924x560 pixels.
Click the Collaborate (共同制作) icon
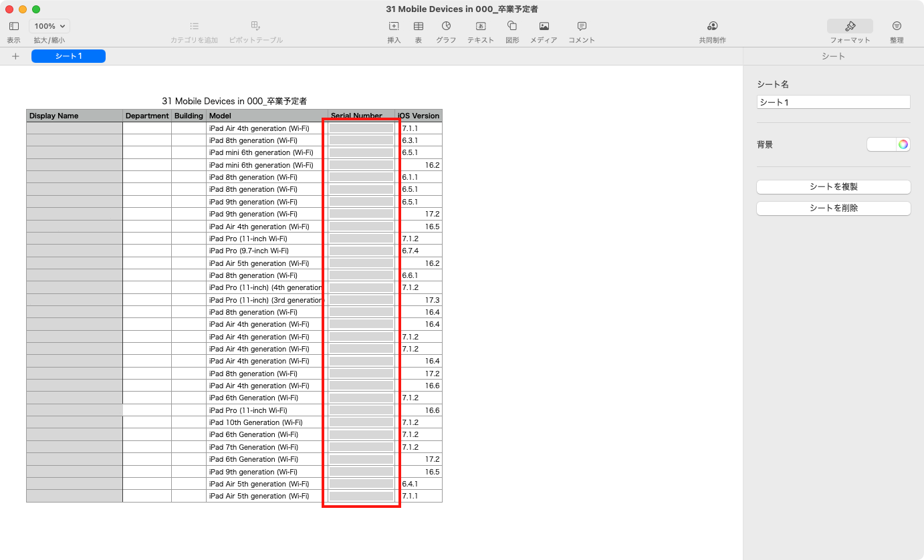[713, 26]
